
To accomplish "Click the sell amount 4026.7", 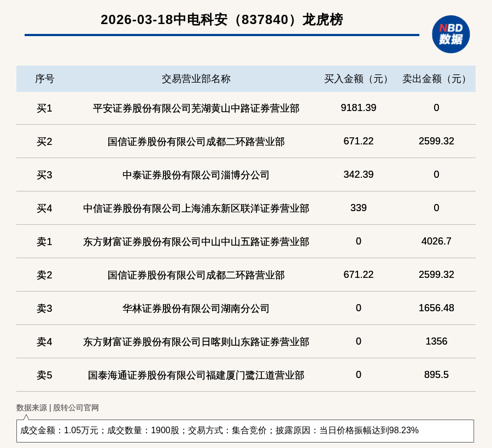I will pyautogui.click(x=436, y=241).
